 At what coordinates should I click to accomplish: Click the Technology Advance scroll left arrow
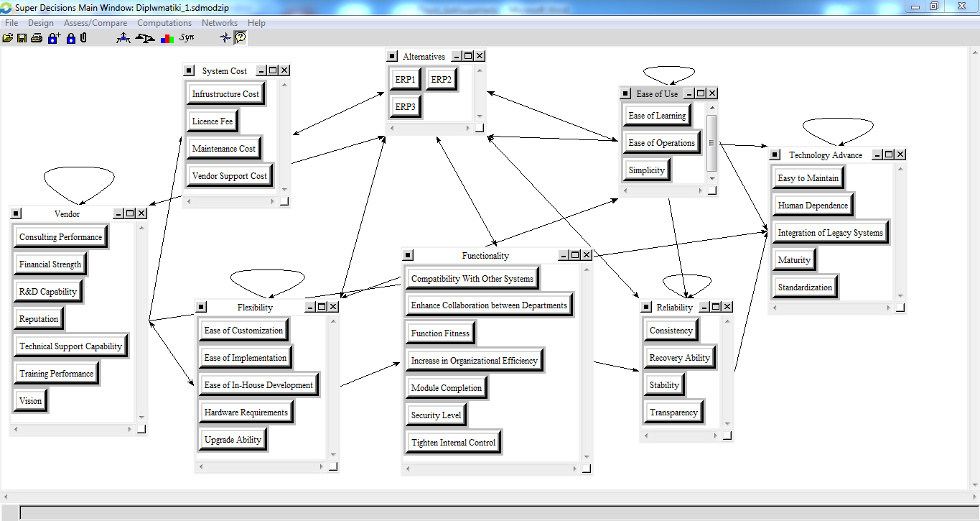tap(774, 308)
